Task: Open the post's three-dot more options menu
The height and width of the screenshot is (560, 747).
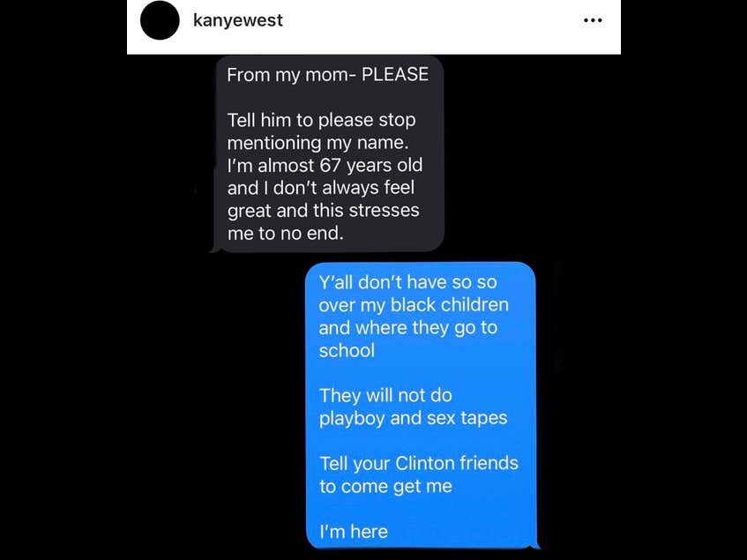Action: (x=593, y=20)
